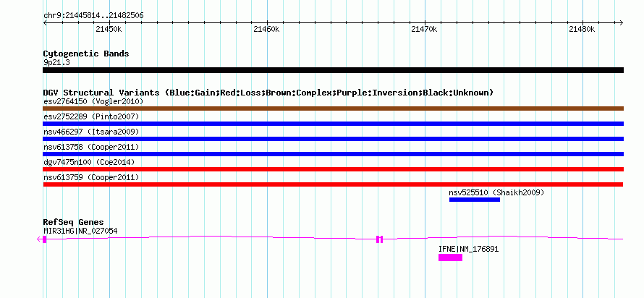The height and width of the screenshot is (298, 644).
Task: Open the MIR31HG|NR_027054 gene label
Action: [x=80, y=231]
